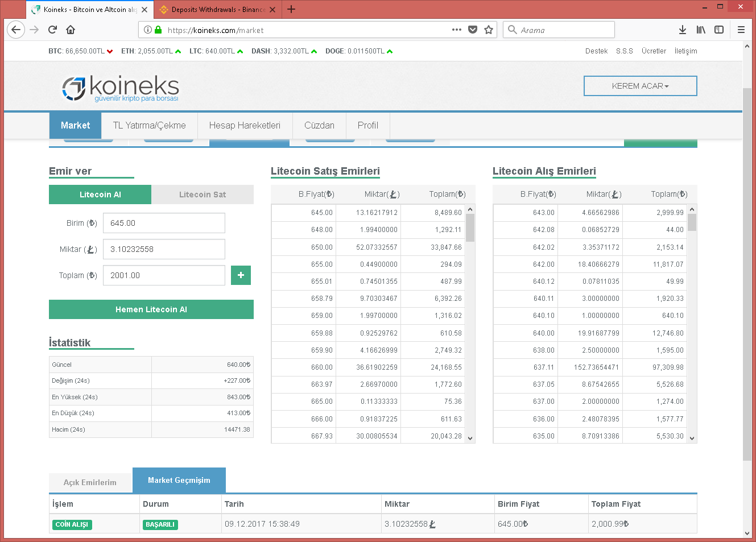Open the İletişim link

click(x=685, y=51)
